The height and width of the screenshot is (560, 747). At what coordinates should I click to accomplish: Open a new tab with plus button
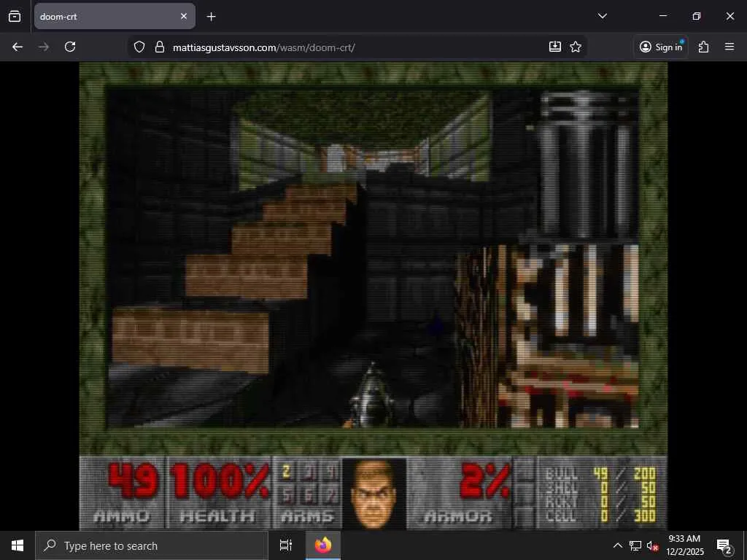[x=211, y=17]
